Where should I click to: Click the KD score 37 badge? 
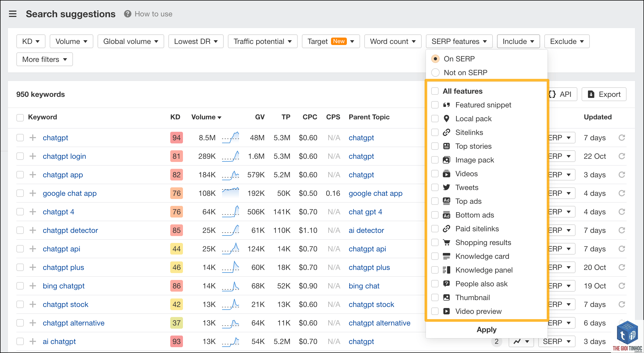(x=176, y=323)
